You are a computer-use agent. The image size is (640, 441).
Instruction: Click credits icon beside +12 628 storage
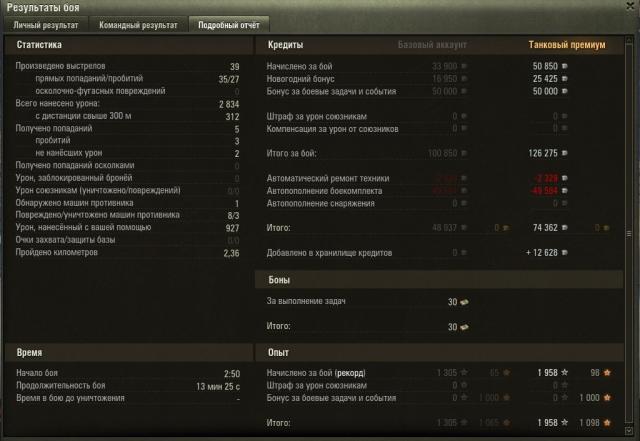[x=565, y=252]
